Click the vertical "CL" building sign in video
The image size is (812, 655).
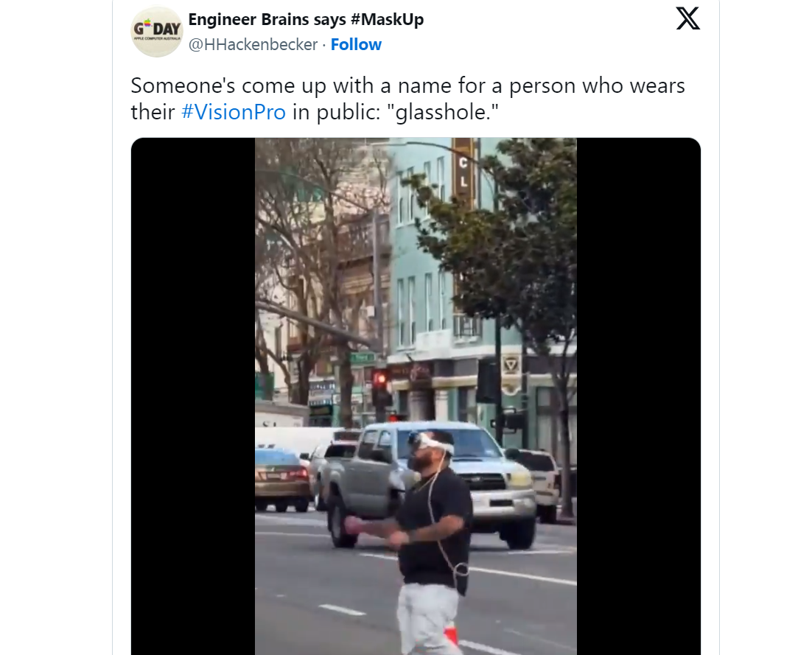[463, 172]
